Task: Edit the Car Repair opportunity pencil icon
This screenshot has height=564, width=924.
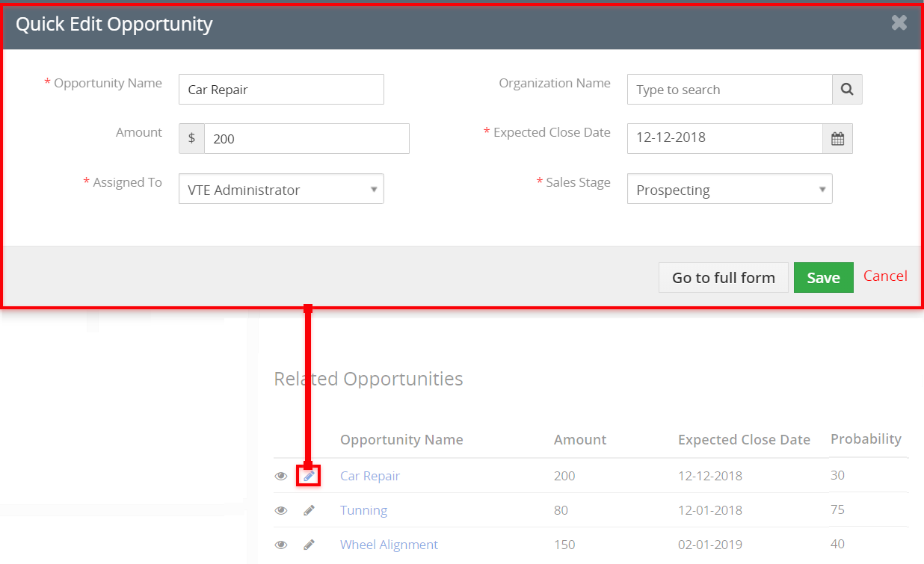Action: click(309, 476)
